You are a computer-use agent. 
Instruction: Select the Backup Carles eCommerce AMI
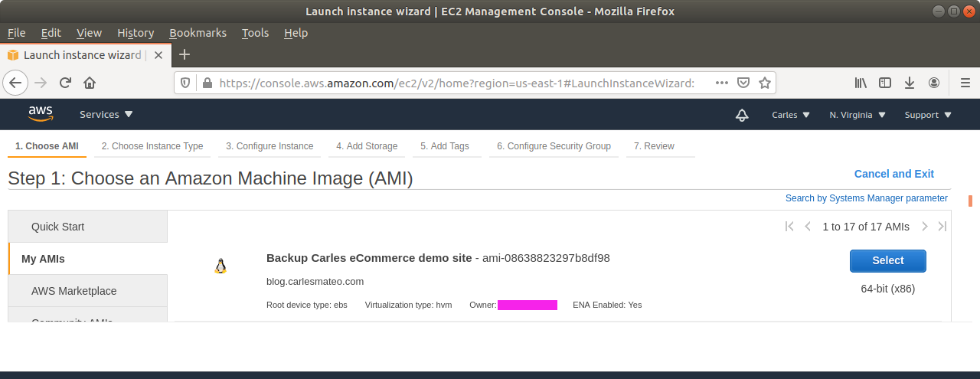pyautogui.click(x=888, y=260)
